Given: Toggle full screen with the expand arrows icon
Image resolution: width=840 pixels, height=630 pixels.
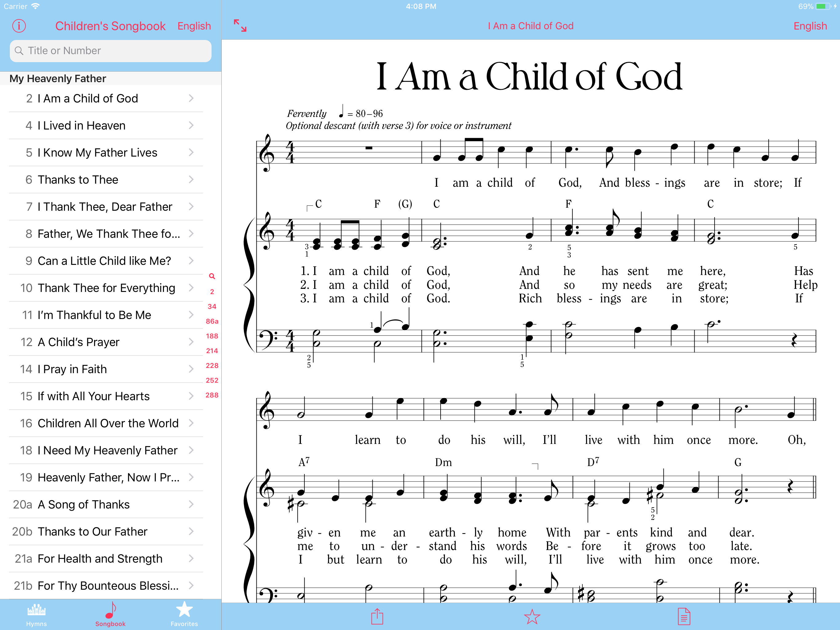Looking at the screenshot, I should pos(240,26).
